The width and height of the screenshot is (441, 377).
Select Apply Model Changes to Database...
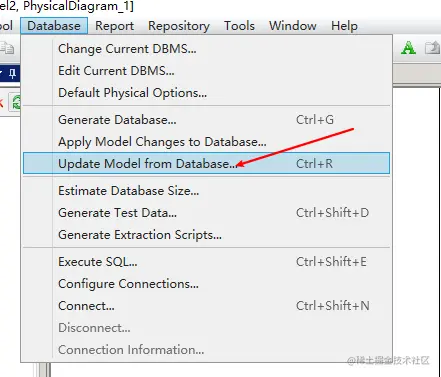206,142
